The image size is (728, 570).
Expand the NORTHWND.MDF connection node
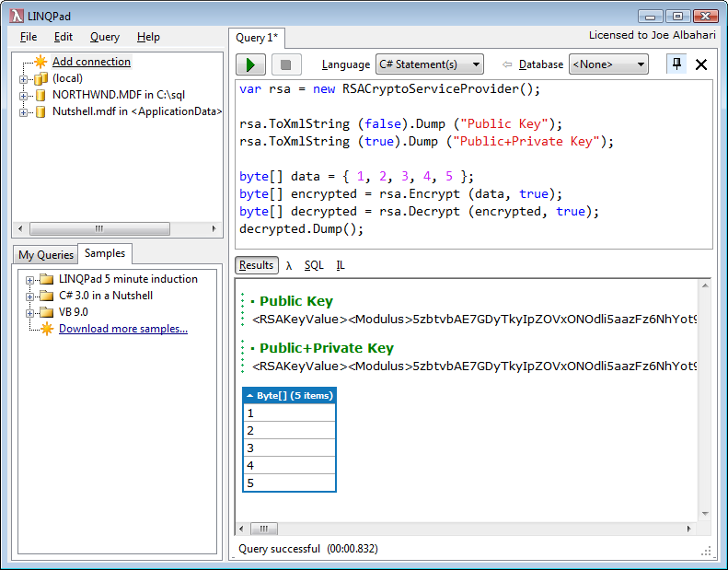point(23,96)
